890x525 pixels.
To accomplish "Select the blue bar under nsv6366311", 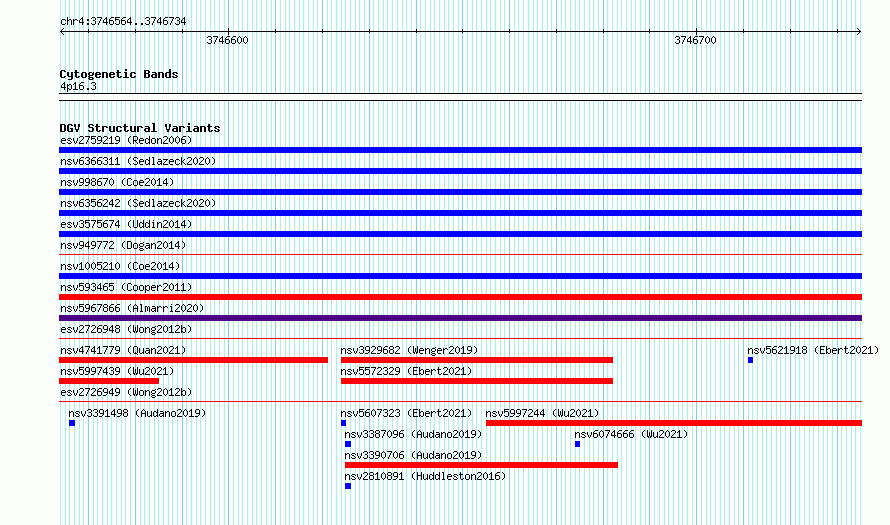I will click(x=460, y=171).
